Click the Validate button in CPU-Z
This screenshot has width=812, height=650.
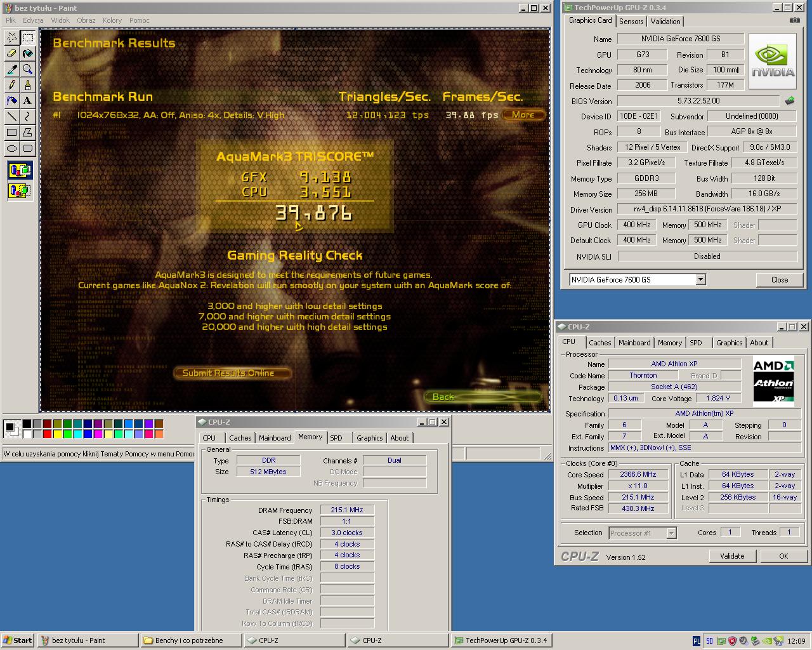pos(732,556)
